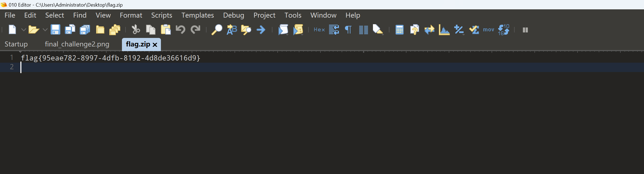Click the Disassembler mov button
This screenshot has height=174, width=644.
coord(488,30)
